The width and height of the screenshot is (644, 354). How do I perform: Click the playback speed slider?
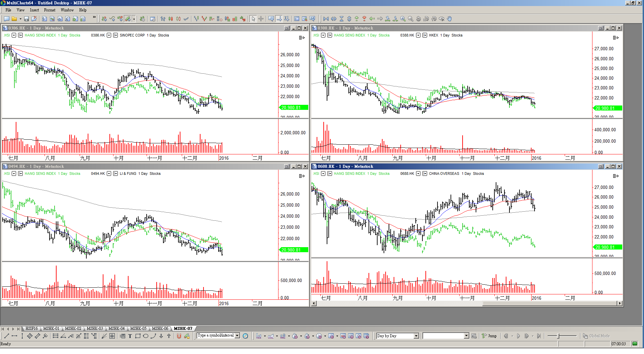coord(558,336)
